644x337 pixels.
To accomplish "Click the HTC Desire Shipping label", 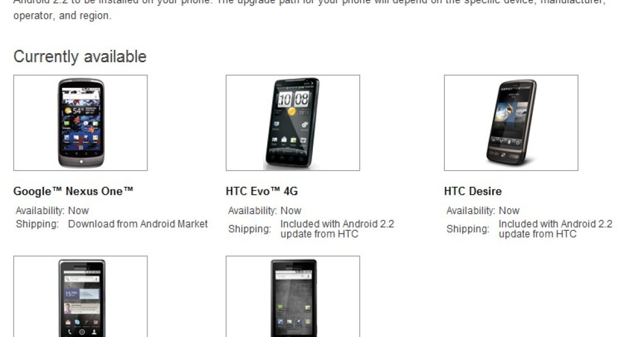I will pos(468,229).
